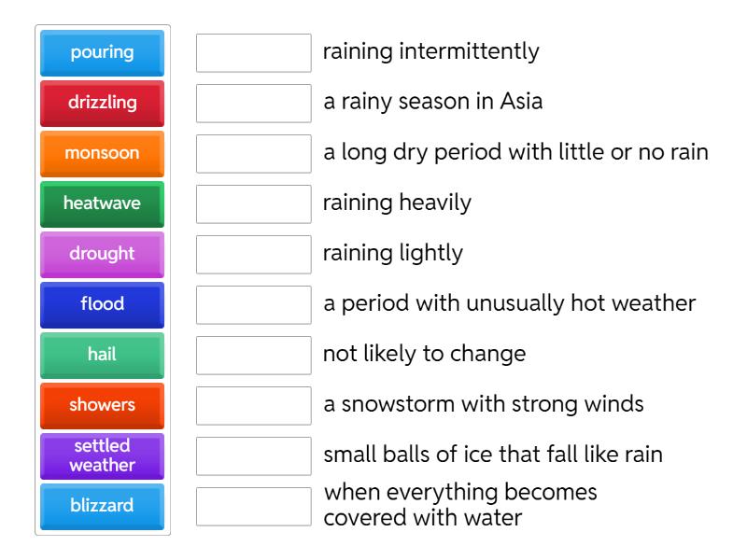Select the orange 'monsoon' tile

102,155
